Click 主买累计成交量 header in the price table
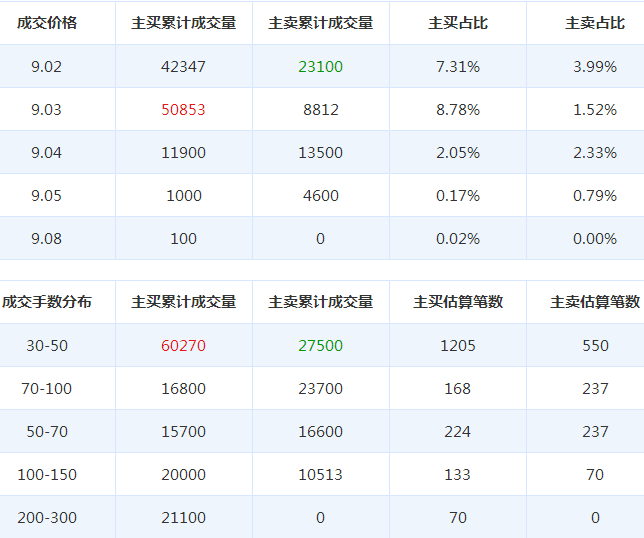Image resolution: width=644 pixels, height=538 pixels. coord(184,23)
